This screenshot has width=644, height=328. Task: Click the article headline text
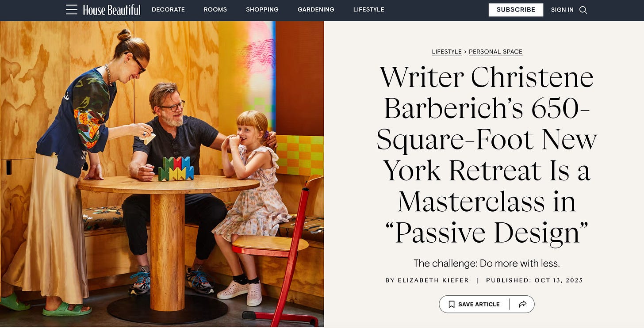coord(487,155)
